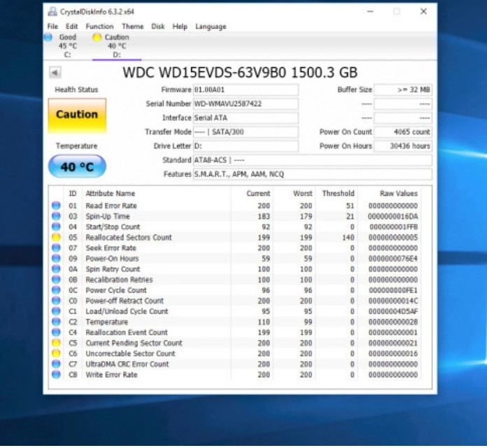
Task: Click the 40 °C temperature button
Action: point(77,167)
